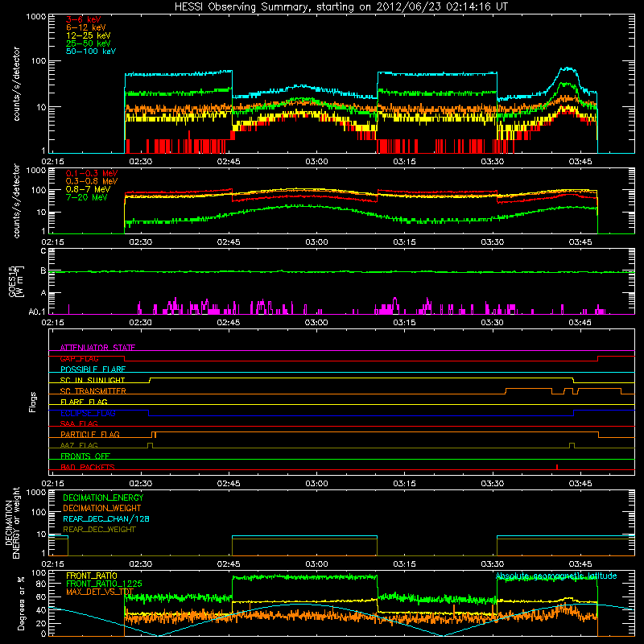Select the 6-12 keV legend entry
644x644 pixels.
[86, 27]
